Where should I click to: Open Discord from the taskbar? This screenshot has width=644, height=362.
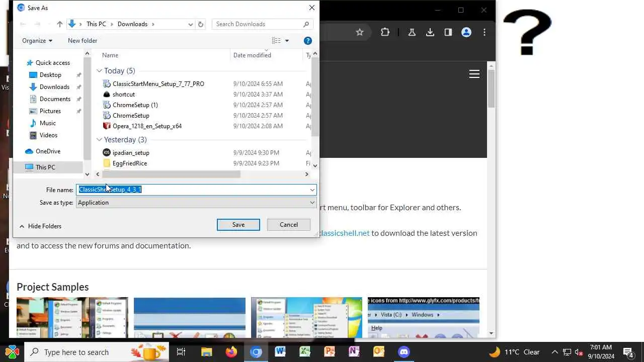pos(404,352)
